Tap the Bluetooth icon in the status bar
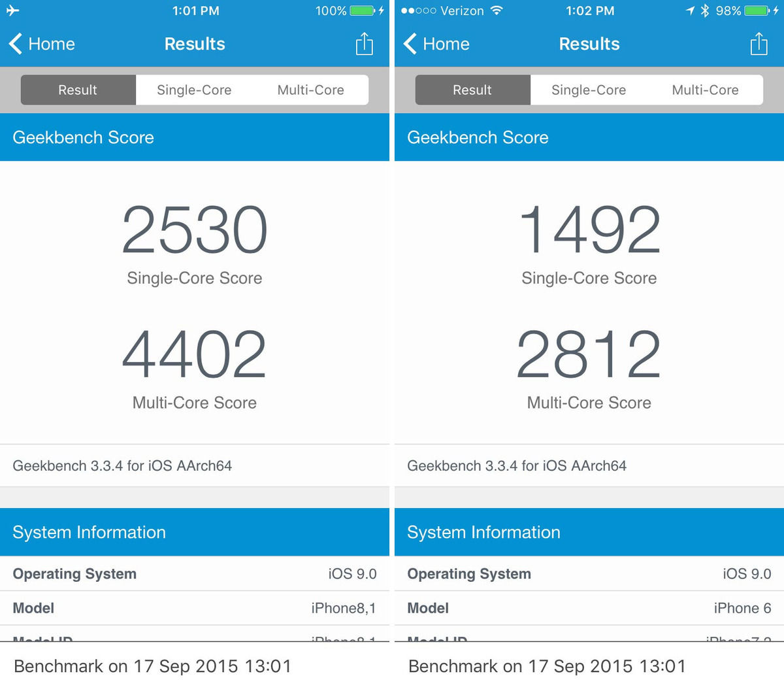This screenshot has width=784, height=693. tap(705, 10)
